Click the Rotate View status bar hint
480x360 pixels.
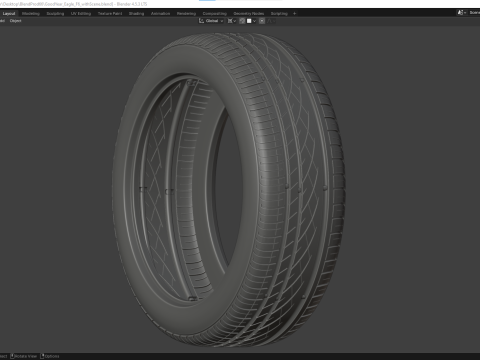23,356
